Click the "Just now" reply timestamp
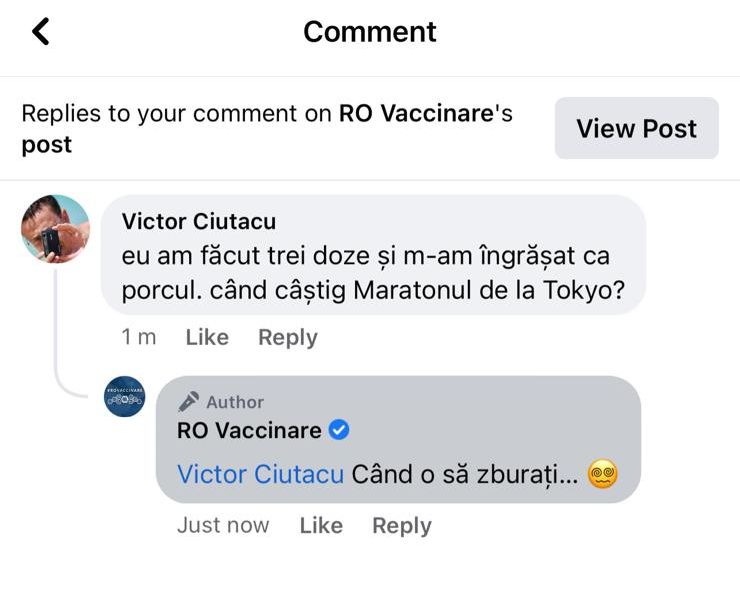 click(223, 526)
